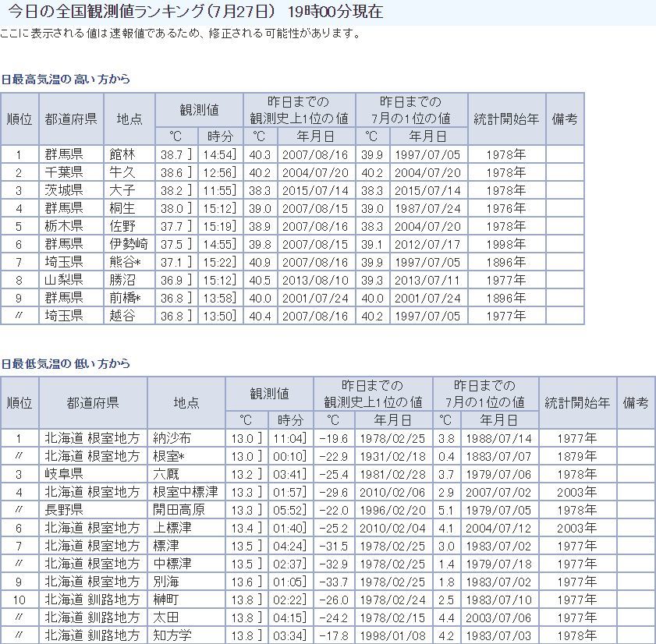Click the 別海 station name
The image size is (656, 644).
pyautogui.click(x=166, y=582)
